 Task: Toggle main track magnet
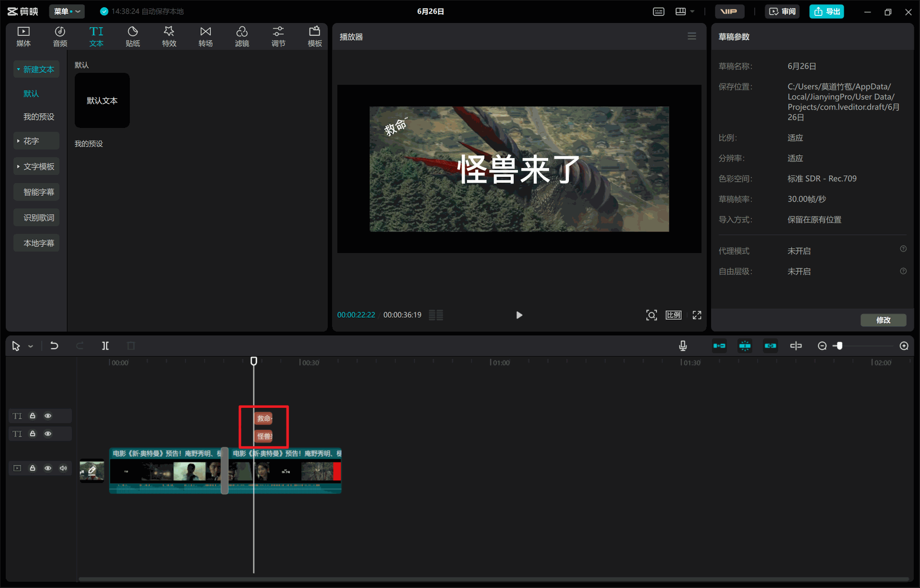[x=719, y=346]
